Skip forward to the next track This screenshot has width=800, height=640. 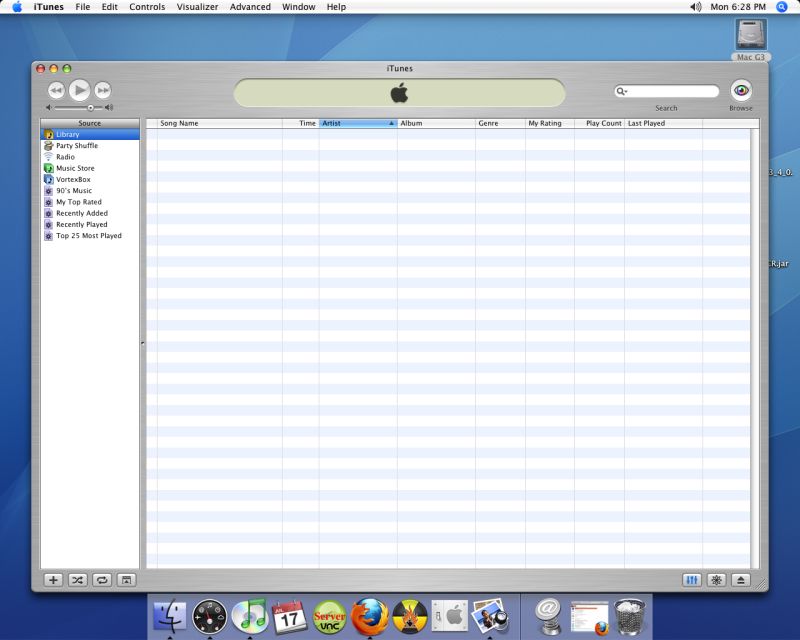[x=103, y=90]
